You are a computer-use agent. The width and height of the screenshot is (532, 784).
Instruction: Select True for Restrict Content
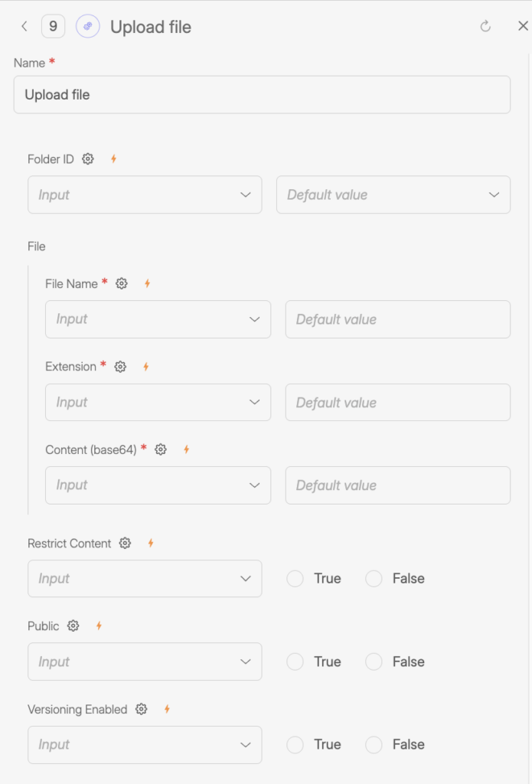click(x=295, y=579)
